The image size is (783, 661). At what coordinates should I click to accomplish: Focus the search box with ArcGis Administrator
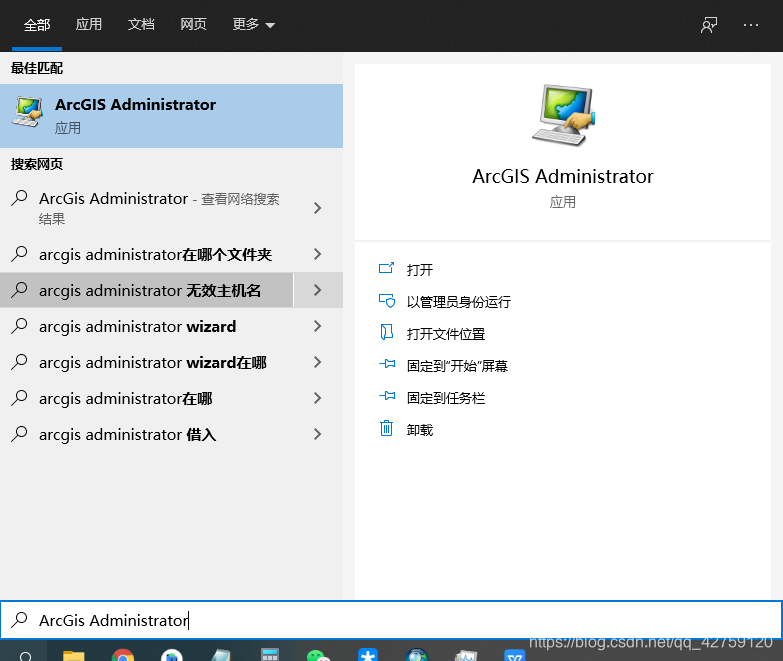[x=392, y=620]
